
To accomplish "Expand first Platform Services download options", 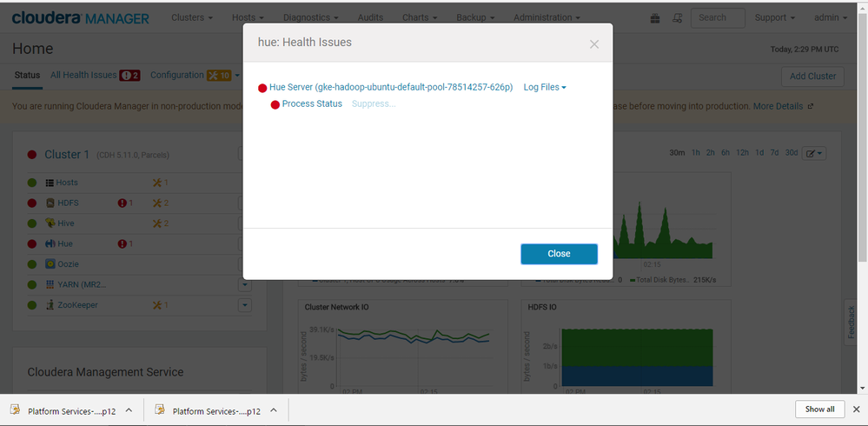I will click(129, 410).
